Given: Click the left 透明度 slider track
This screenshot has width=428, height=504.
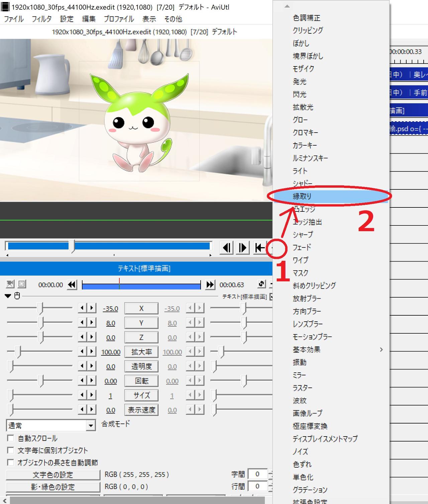Looking at the screenshot, I should pos(40,366).
